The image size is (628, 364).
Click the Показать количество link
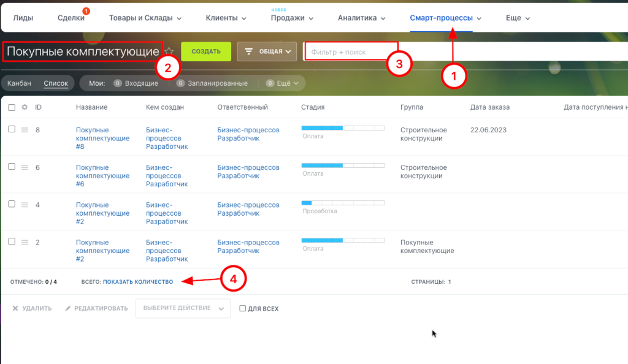[x=137, y=282]
